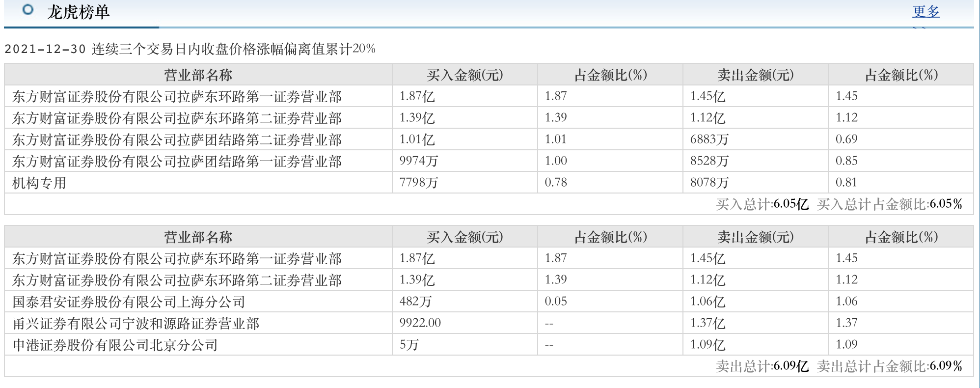This screenshot has height=388, width=980.
Task: Click the 1.37亿 sell amount cell
Action: [708, 323]
